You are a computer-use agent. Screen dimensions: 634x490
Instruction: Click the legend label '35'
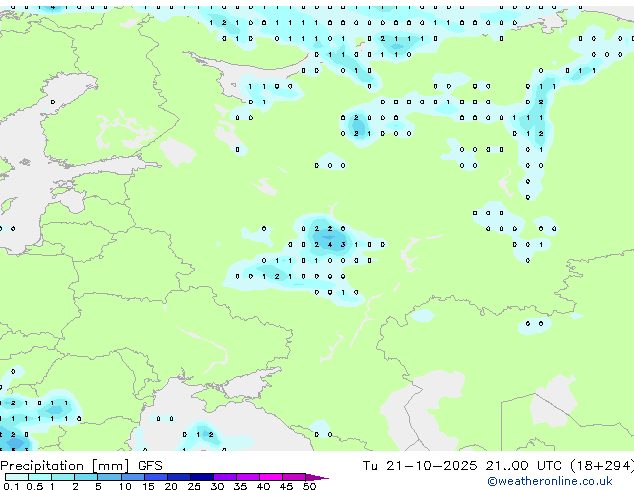[240, 486]
